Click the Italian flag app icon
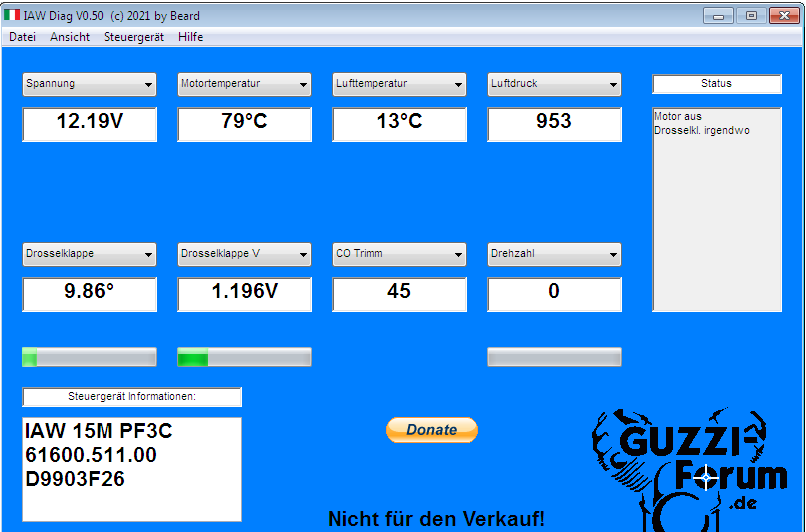 pyautogui.click(x=12, y=15)
